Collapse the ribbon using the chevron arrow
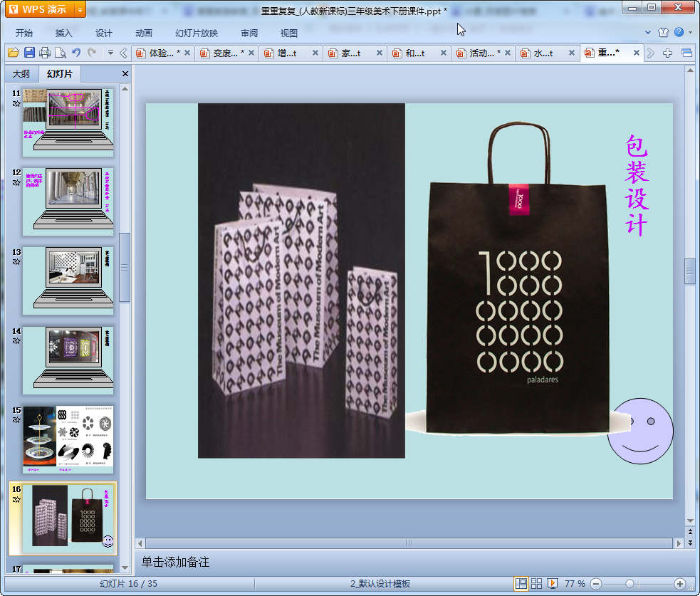The image size is (700, 596). click(x=648, y=33)
